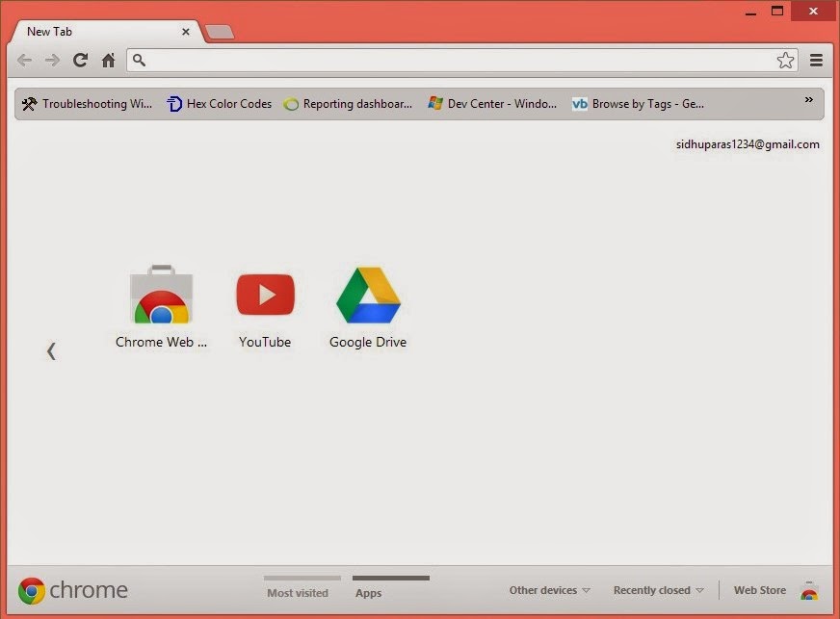Minimize the Chrome window
This screenshot has height=619, width=840.
click(750, 12)
